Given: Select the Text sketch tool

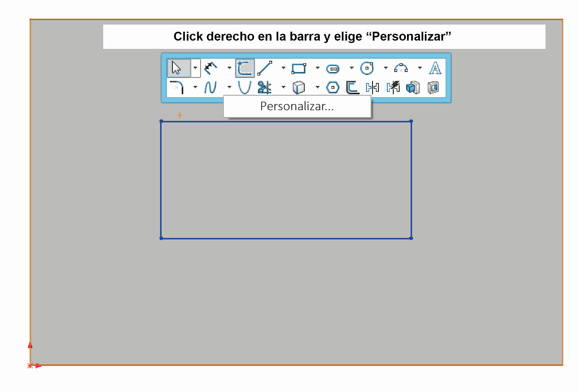Looking at the screenshot, I should tap(435, 68).
